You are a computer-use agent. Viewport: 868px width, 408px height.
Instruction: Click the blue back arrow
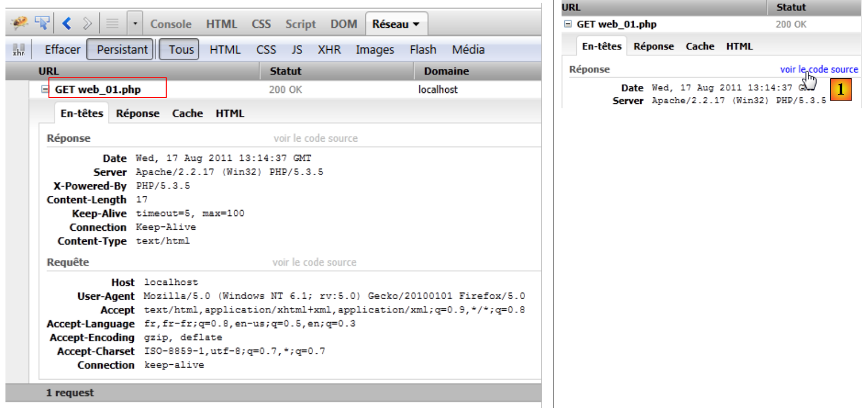click(x=67, y=24)
